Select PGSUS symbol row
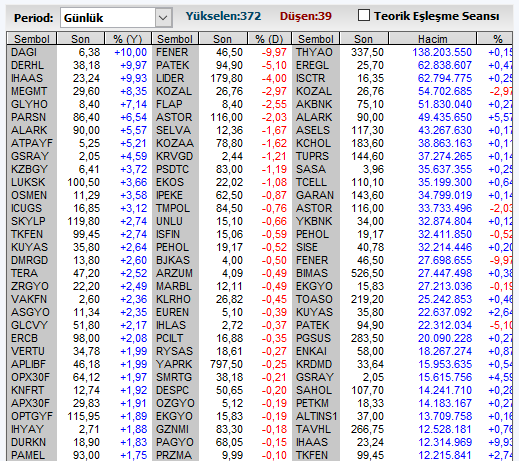 313,338
